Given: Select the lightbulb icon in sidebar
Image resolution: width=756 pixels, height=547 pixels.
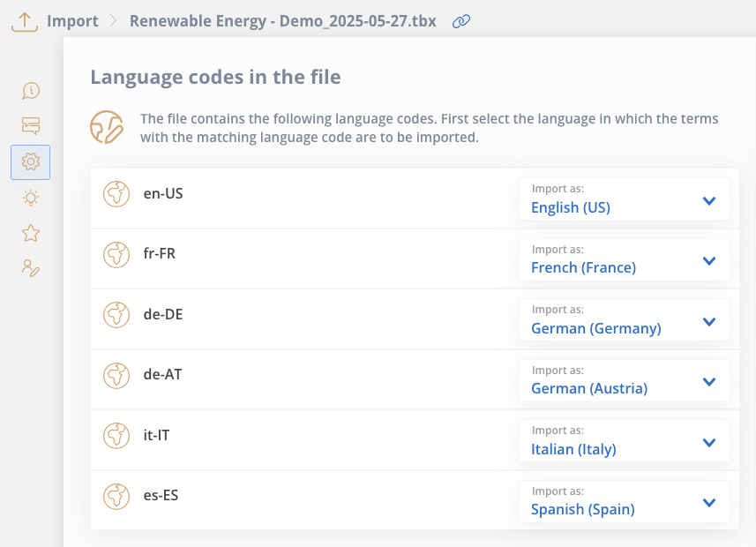Looking at the screenshot, I should coord(30,198).
